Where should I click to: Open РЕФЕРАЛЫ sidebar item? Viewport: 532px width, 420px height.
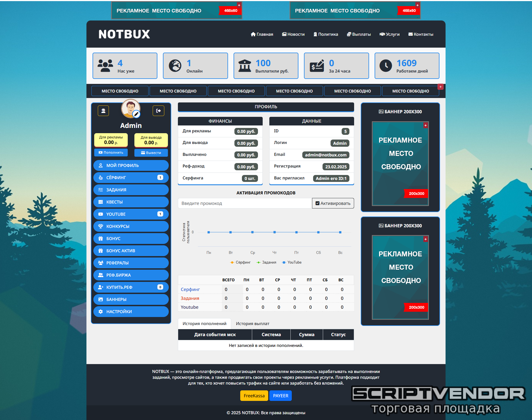pyautogui.click(x=131, y=263)
